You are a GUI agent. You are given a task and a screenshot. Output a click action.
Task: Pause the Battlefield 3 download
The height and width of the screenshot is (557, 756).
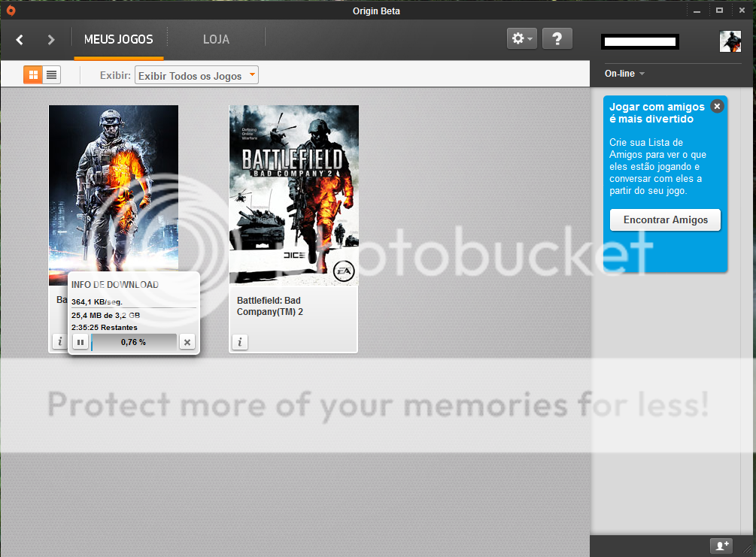click(x=80, y=341)
